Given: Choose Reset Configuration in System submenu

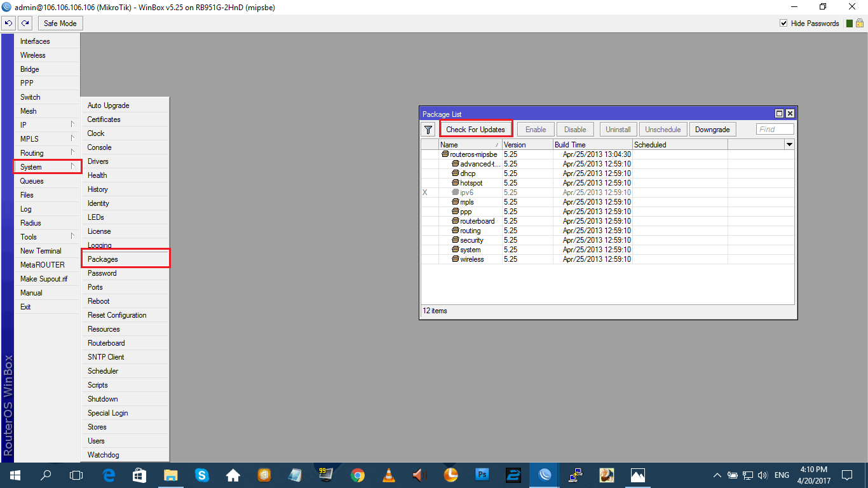Looking at the screenshot, I should 125,315.
